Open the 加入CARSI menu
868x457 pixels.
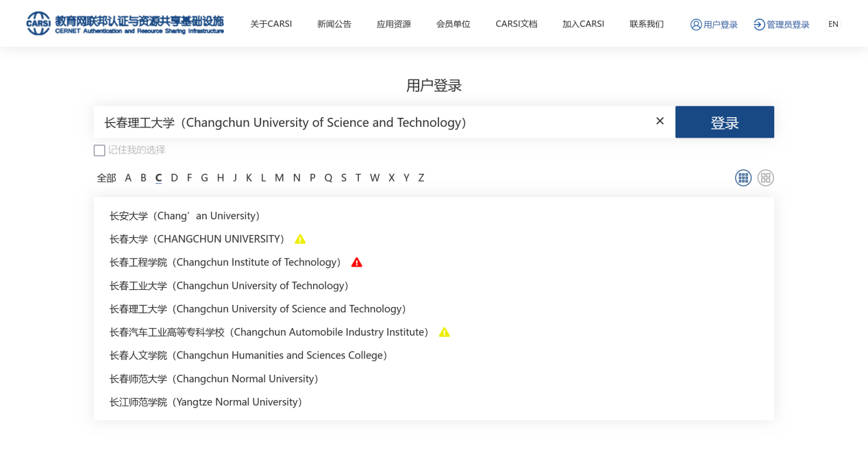coord(583,24)
